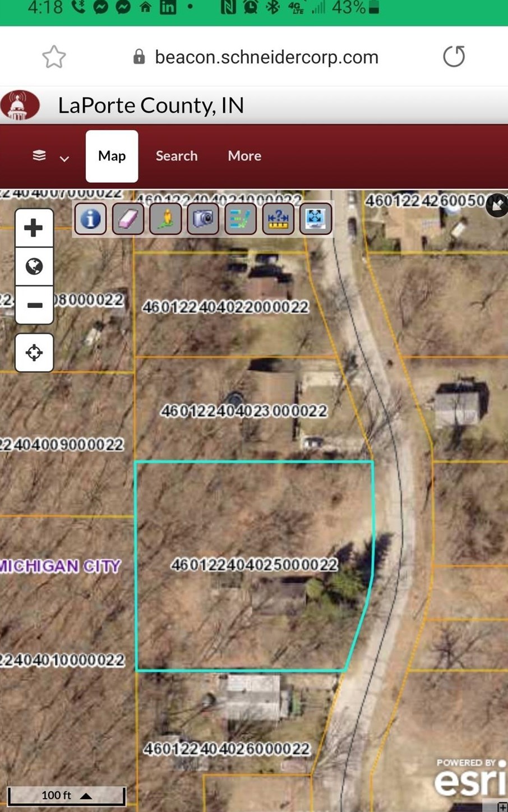Switch to the Search tab

tap(177, 156)
